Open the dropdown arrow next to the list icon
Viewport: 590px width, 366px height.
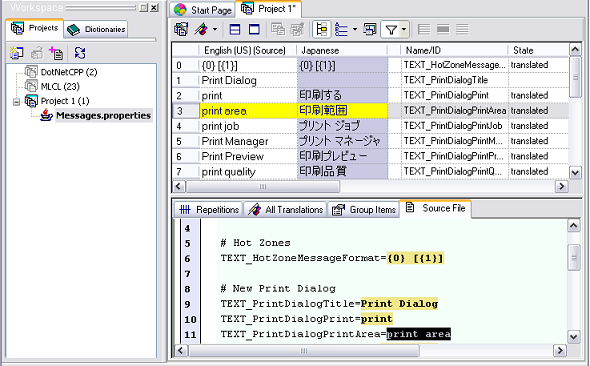point(355,29)
